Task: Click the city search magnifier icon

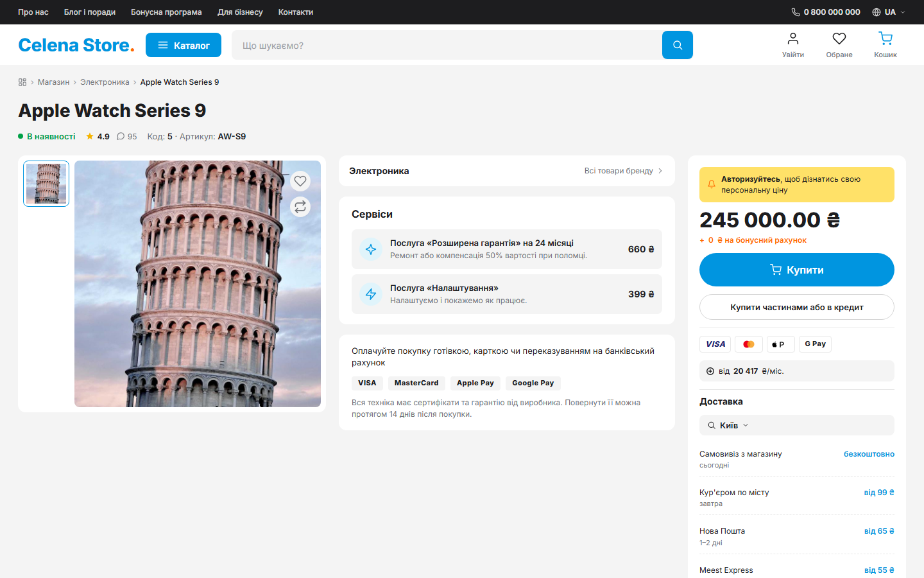Action: [x=712, y=425]
